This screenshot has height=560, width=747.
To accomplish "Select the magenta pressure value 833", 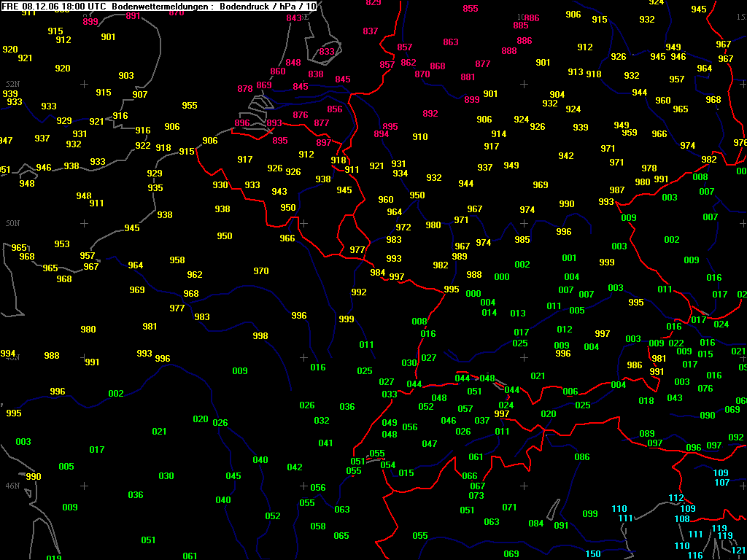I will coord(327,52).
